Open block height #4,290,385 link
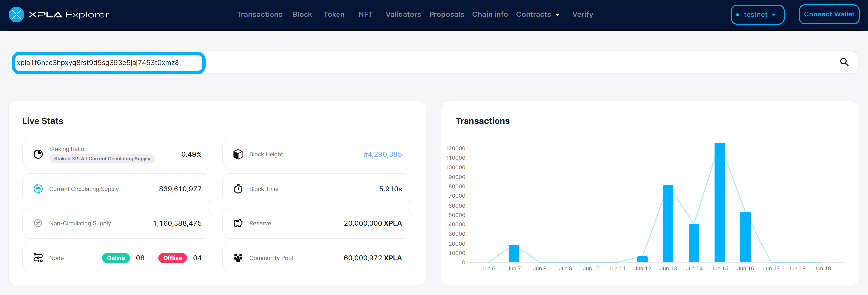 (x=382, y=154)
